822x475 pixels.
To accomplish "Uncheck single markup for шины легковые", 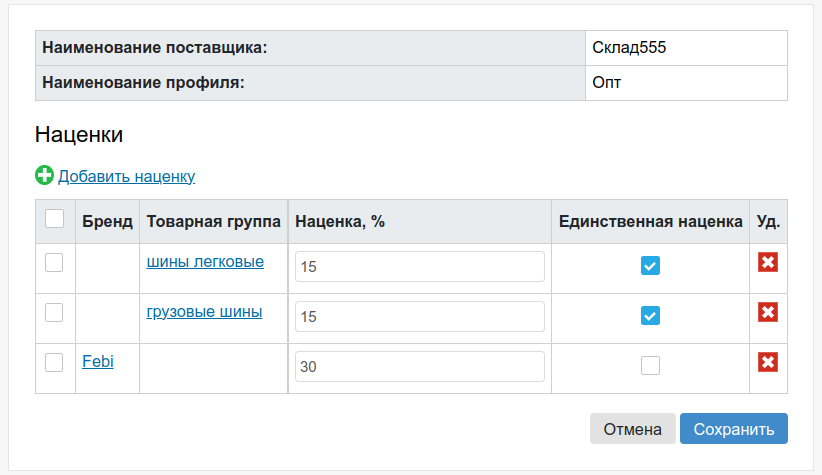I will [x=650, y=266].
